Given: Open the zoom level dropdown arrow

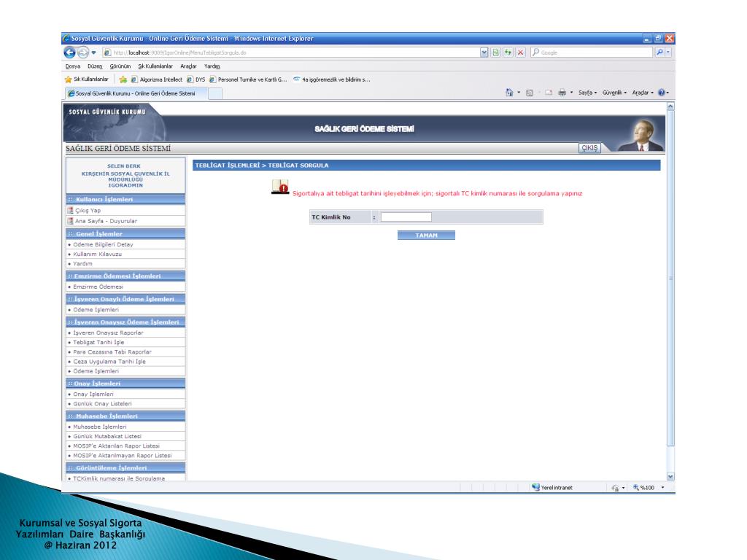Looking at the screenshot, I should 662,488.
